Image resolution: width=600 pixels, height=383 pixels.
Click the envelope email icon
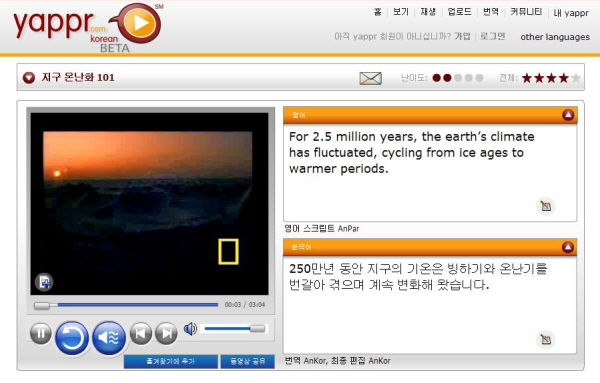coord(370,78)
